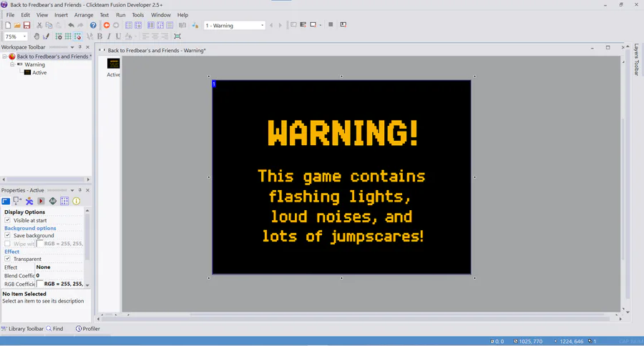Open the Values properties tab icon
644x346 pixels.
pos(53,201)
